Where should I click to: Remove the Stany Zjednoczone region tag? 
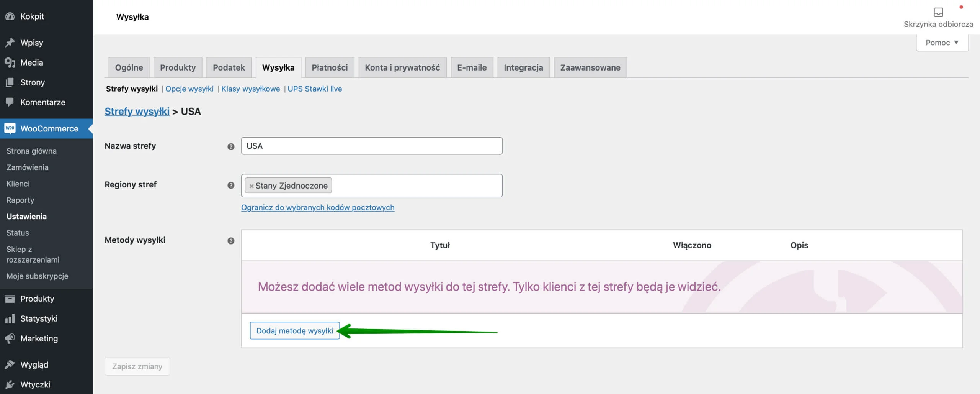tap(252, 186)
